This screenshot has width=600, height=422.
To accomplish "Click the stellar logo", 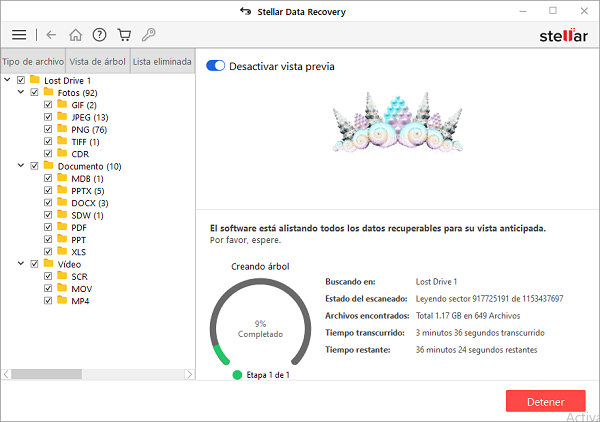I will click(563, 35).
